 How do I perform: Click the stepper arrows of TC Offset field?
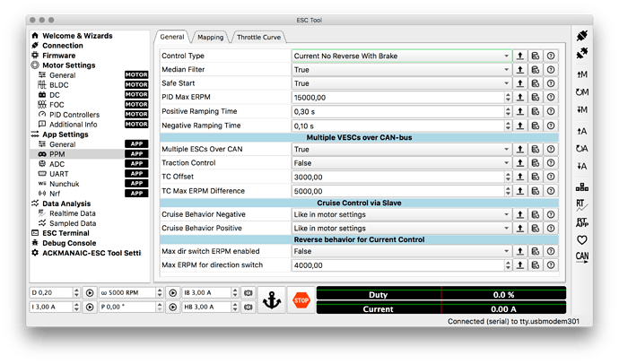coord(508,178)
